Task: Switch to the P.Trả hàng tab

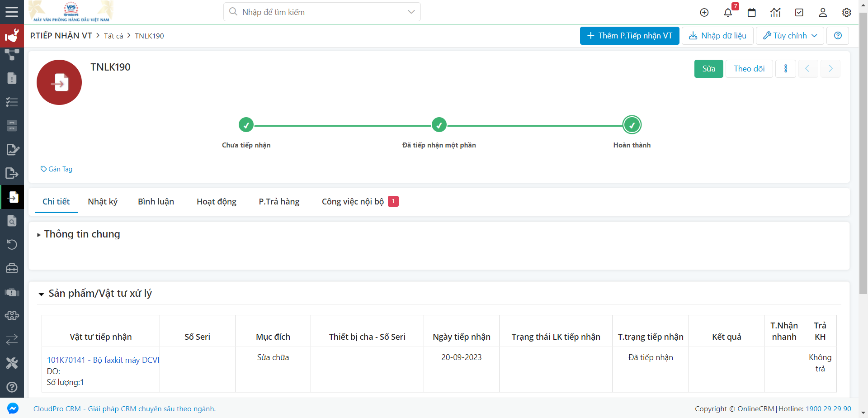Action: [x=279, y=202]
